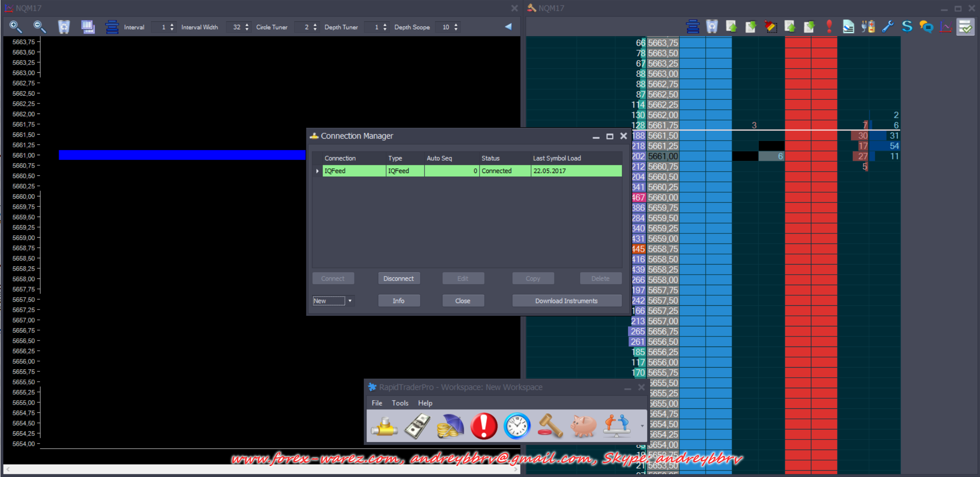The height and width of the screenshot is (477, 980).
Task: Click the blue wrench settings icon
Action: (x=887, y=27)
